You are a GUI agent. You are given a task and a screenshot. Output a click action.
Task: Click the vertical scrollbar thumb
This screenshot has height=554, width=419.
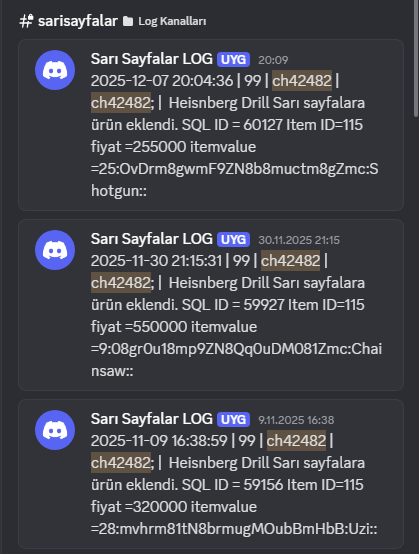coord(416,58)
